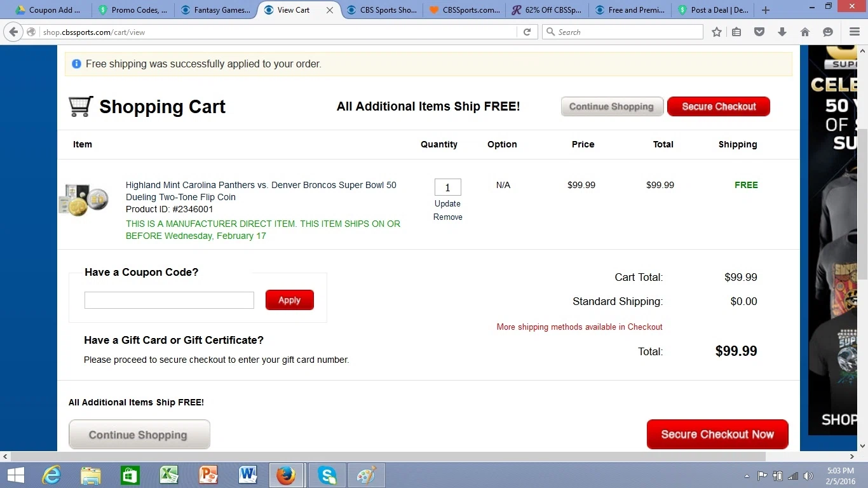868x488 pixels.
Task: Click the shopping cart icon beside heading
Action: pos(81,106)
